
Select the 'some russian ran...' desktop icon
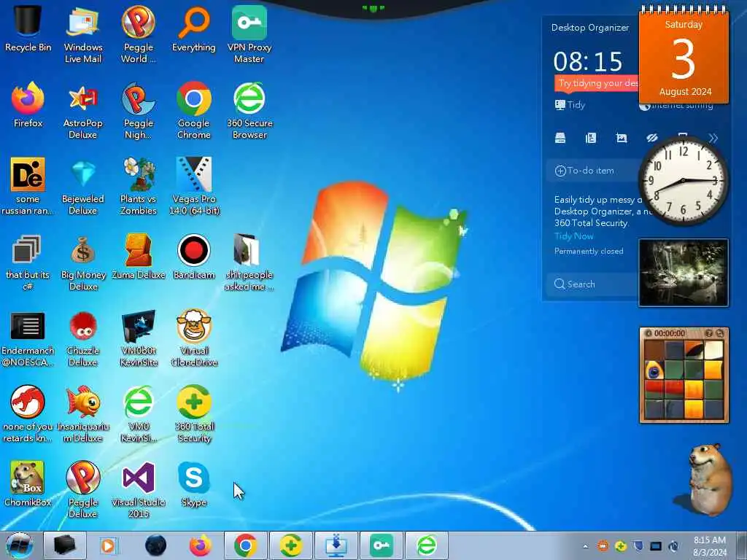coord(28,186)
